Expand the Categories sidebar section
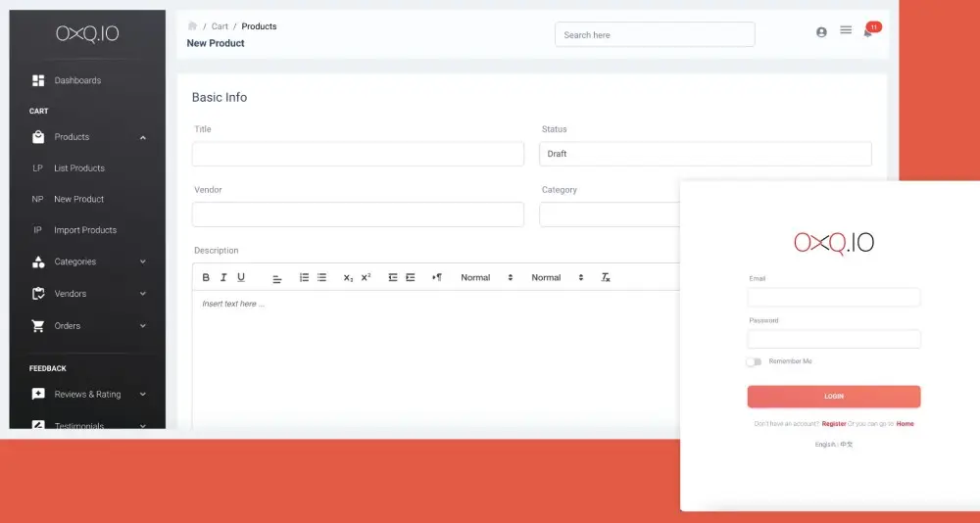Image resolution: width=980 pixels, height=523 pixels. [143, 261]
